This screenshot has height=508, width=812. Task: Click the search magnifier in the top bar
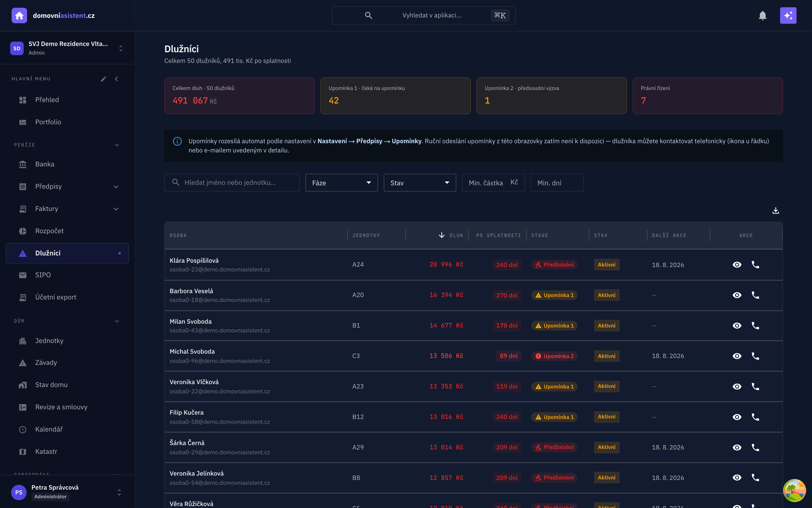368,15
